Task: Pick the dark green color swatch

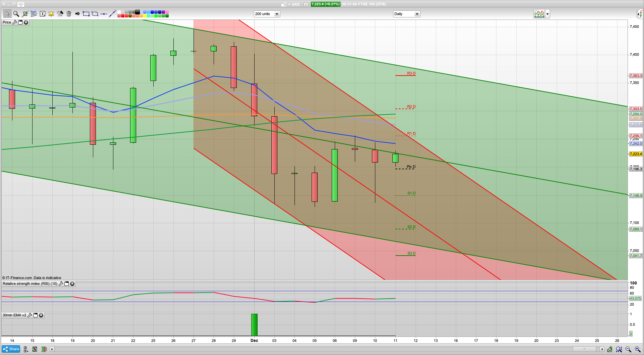Action: pyautogui.click(x=167, y=16)
